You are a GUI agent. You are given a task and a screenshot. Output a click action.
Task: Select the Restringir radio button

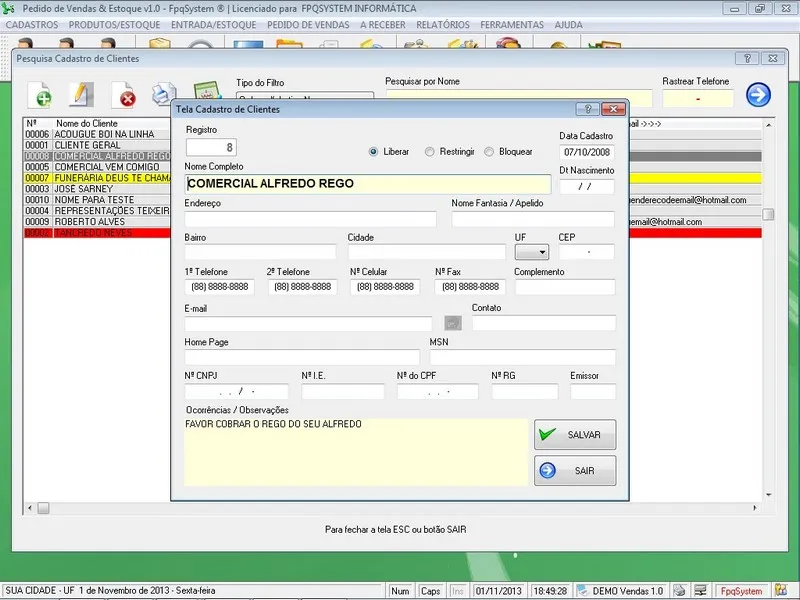tap(430, 152)
